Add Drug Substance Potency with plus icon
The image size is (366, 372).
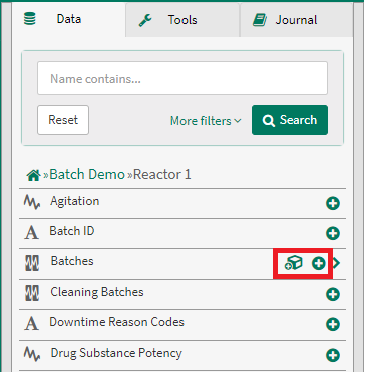tap(333, 355)
